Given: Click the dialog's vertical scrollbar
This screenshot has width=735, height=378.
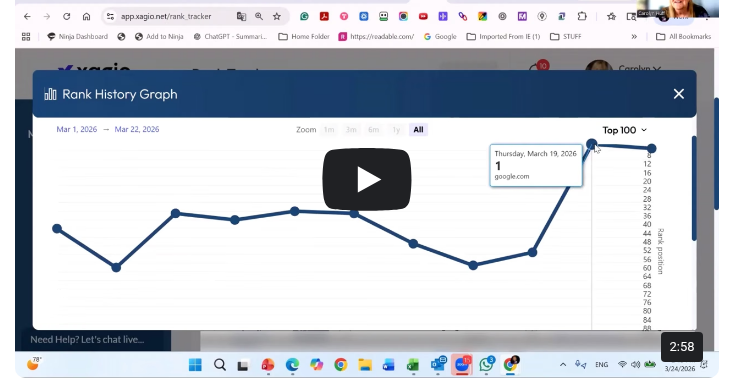Looking at the screenshot, I should tap(694, 188).
